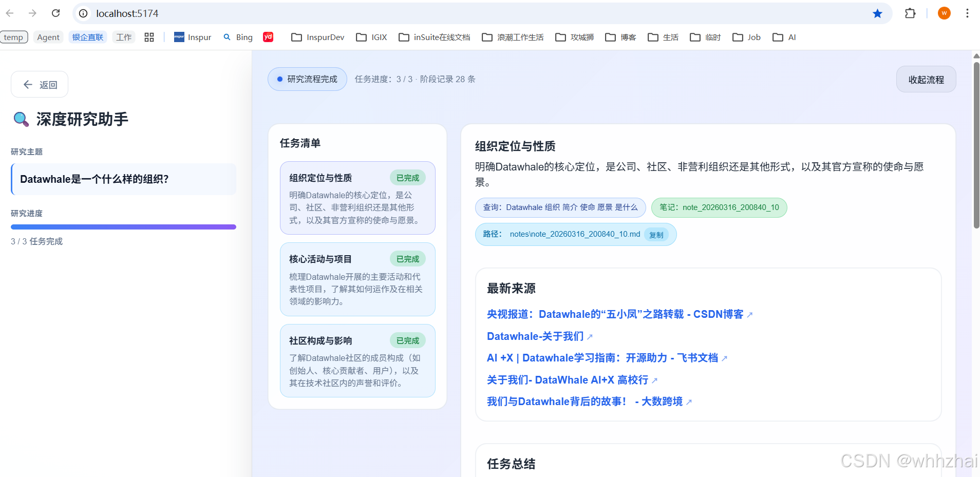
Task: Select the 组织定位与性质 task card
Action: 357,198
